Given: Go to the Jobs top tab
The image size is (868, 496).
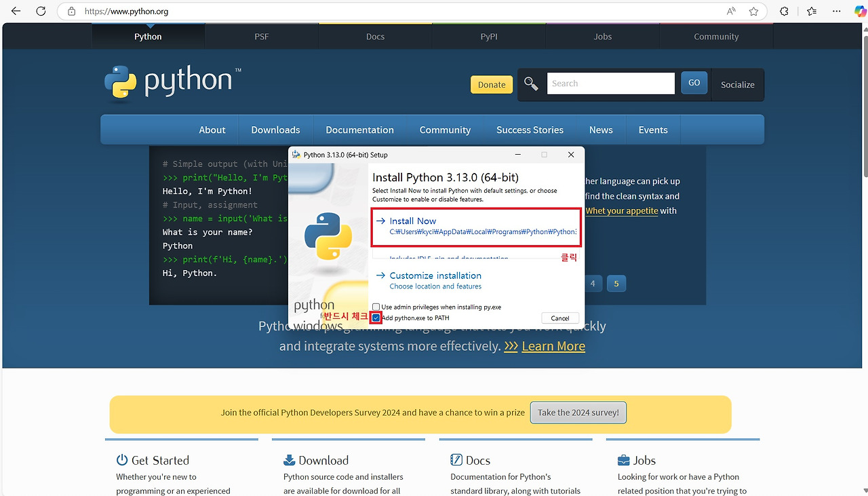Looking at the screenshot, I should [603, 37].
